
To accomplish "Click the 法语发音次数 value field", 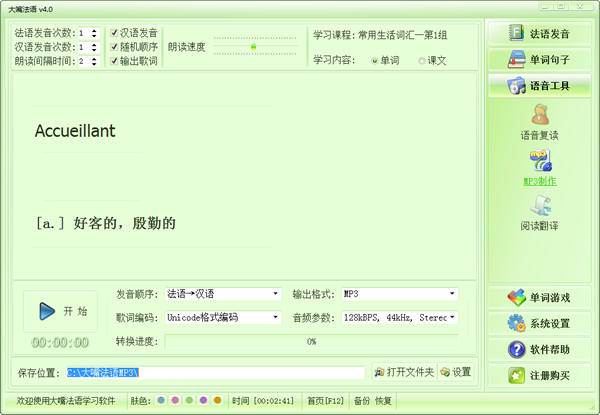I will [x=84, y=33].
